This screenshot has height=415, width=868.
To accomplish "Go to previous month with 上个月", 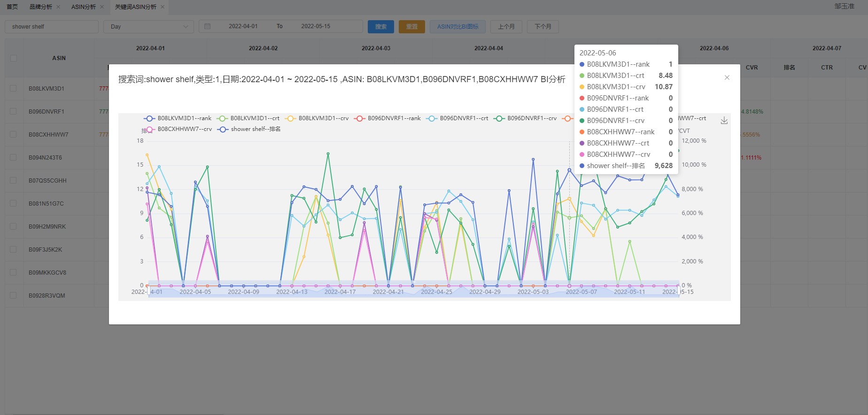I will click(x=506, y=26).
